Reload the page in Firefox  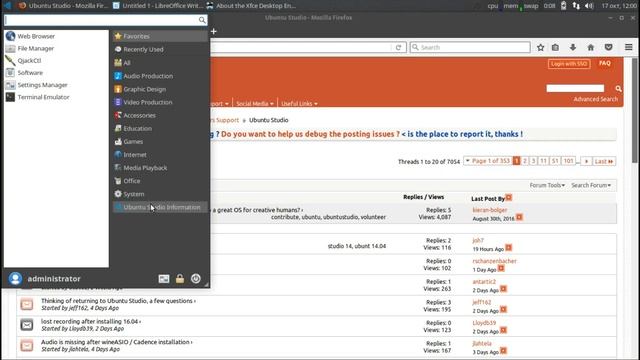pos(398,47)
